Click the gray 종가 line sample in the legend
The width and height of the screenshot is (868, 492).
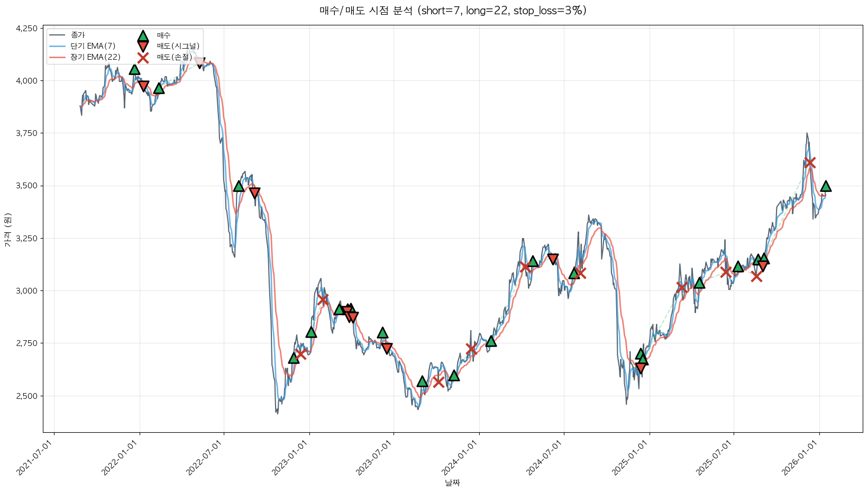tap(57, 35)
